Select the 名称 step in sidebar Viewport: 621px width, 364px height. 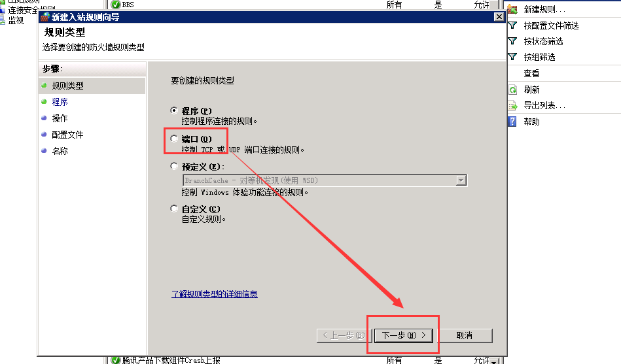click(x=60, y=151)
